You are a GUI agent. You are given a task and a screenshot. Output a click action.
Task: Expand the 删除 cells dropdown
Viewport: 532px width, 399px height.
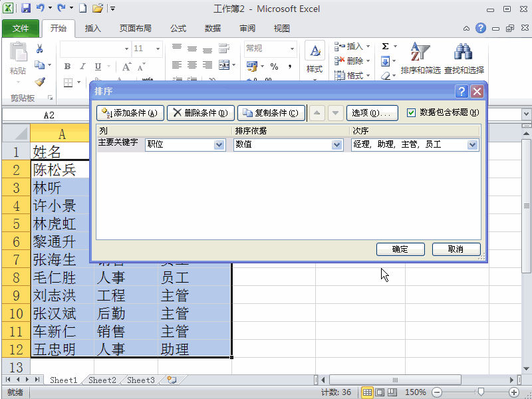tap(368, 61)
